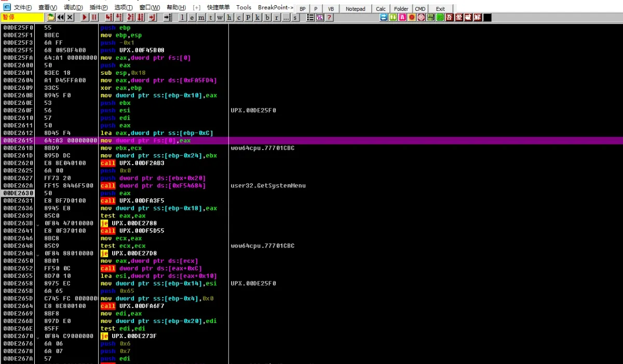Viewport: 623px width, 364px height.
Task: Open the 文件(F) menu
Action: (x=23, y=8)
